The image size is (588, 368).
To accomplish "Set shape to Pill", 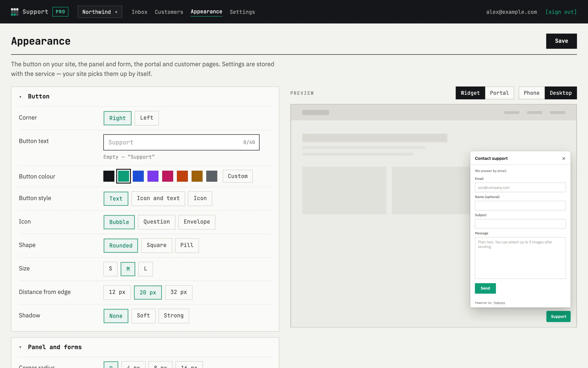I will (x=187, y=246).
